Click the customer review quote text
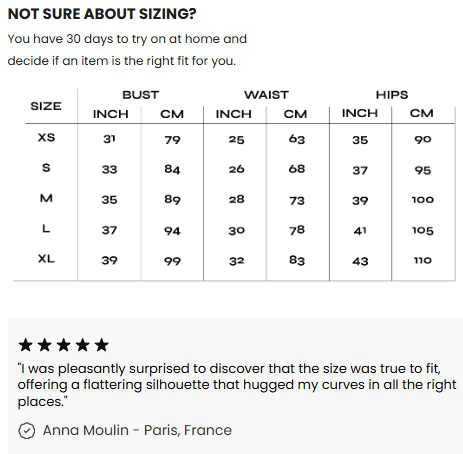The image size is (463, 454). click(x=237, y=385)
